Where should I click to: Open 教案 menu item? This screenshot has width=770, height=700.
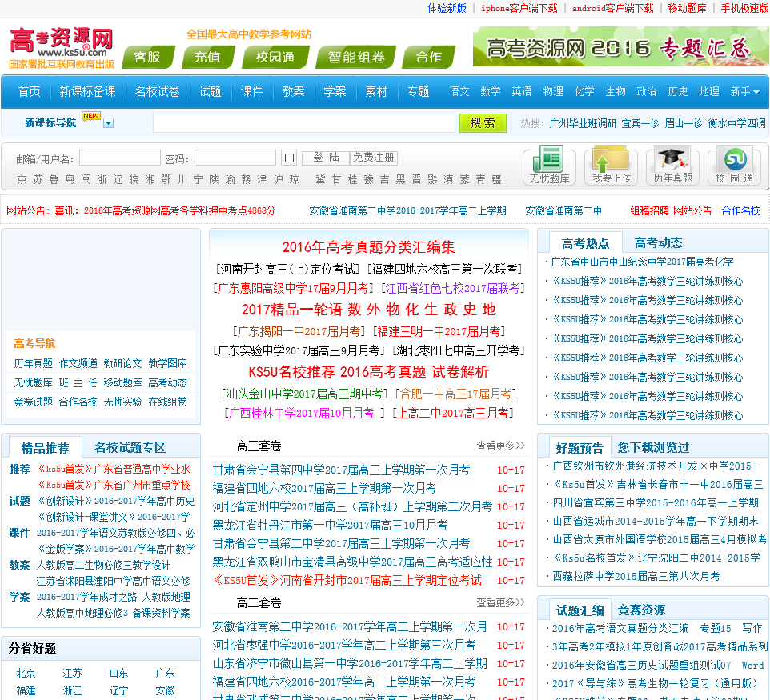tap(293, 92)
